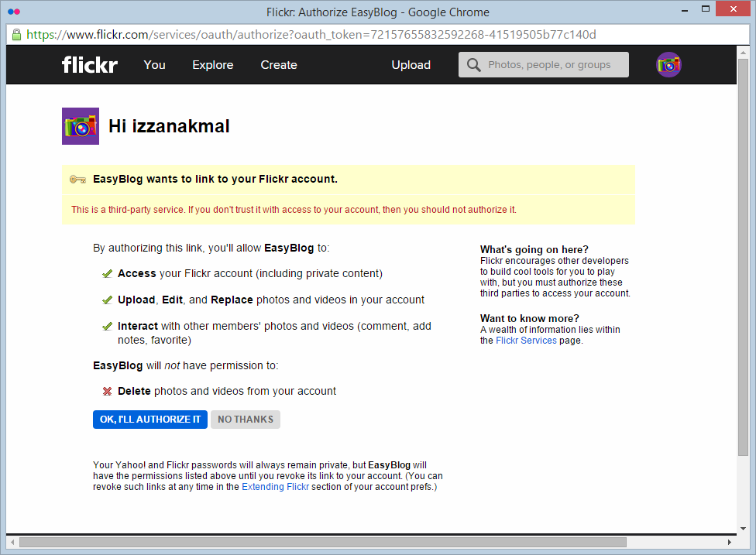This screenshot has width=756, height=555.
Task: Click the horizontal scrollbar thumb
Action: point(322,542)
